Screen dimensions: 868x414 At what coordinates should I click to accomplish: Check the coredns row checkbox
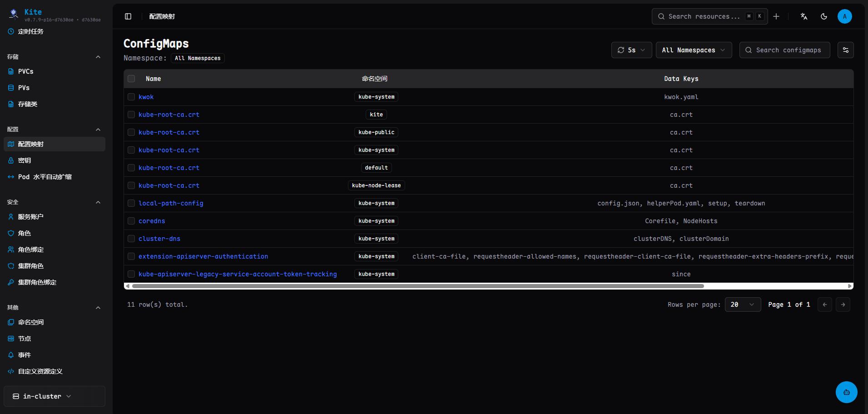131,221
